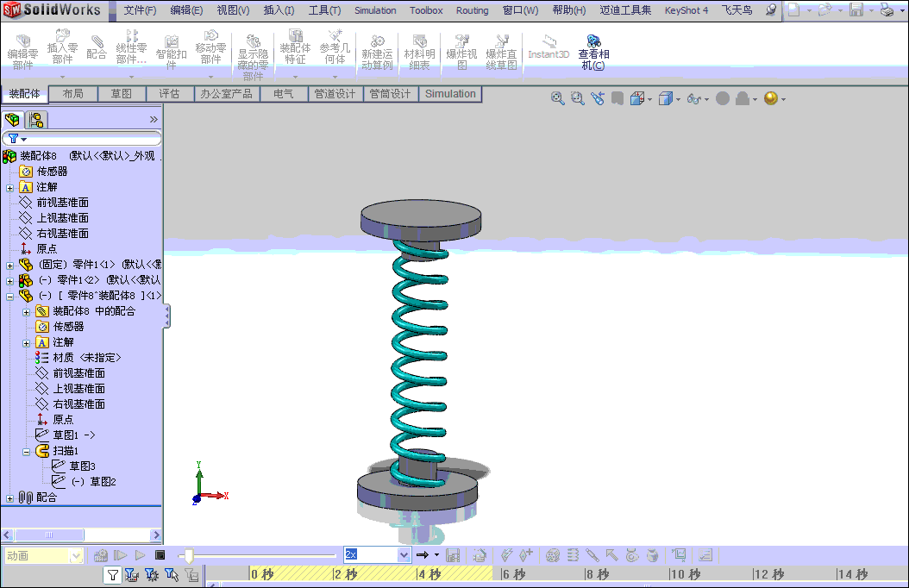Select 前视基准面 under 装配体8 root
The height and width of the screenshot is (588, 909).
tap(63, 203)
